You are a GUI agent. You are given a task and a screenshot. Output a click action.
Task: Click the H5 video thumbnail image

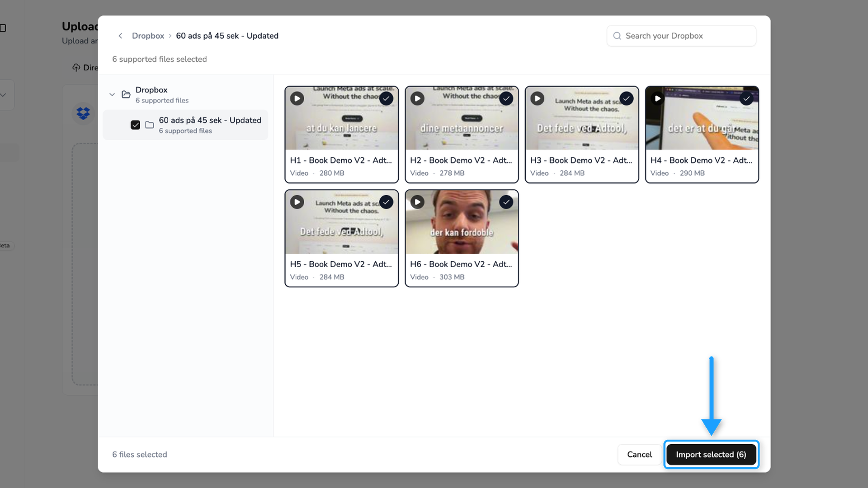pos(342,222)
